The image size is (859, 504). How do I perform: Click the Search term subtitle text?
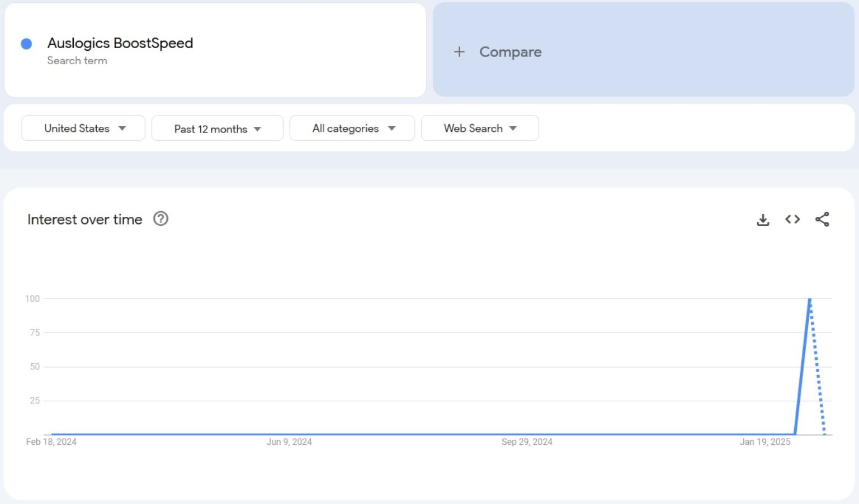tap(77, 60)
